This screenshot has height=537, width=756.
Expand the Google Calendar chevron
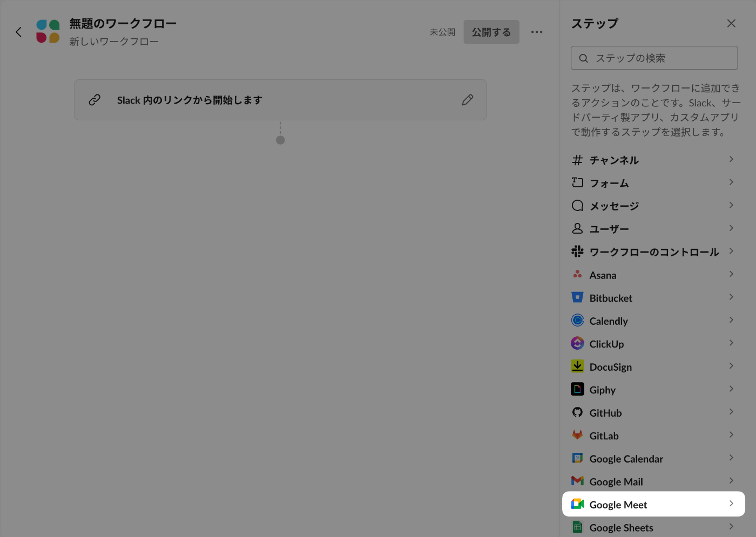tap(731, 458)
